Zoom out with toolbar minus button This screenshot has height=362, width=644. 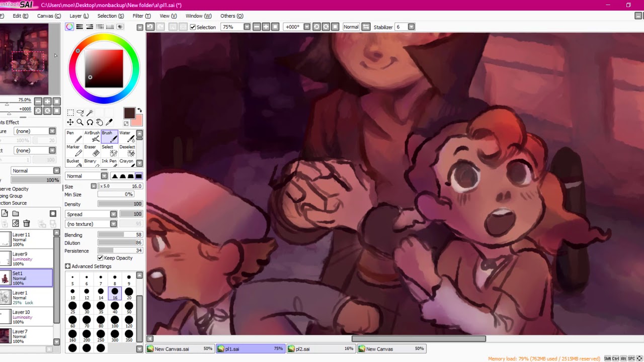[x=257, y=27]
